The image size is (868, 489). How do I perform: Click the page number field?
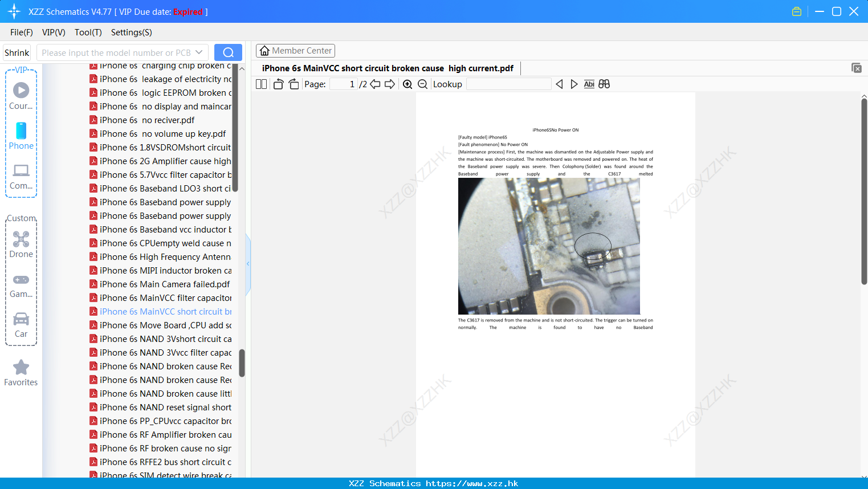344,84
